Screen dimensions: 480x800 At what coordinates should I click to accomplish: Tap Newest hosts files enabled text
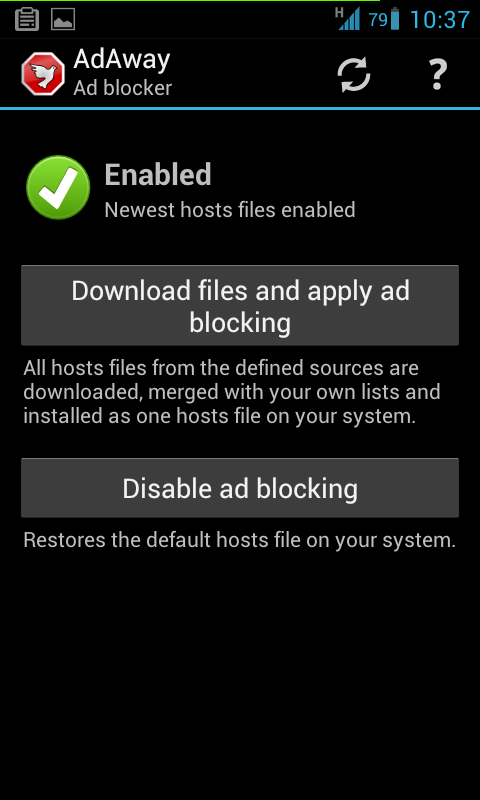click(230, 210)
